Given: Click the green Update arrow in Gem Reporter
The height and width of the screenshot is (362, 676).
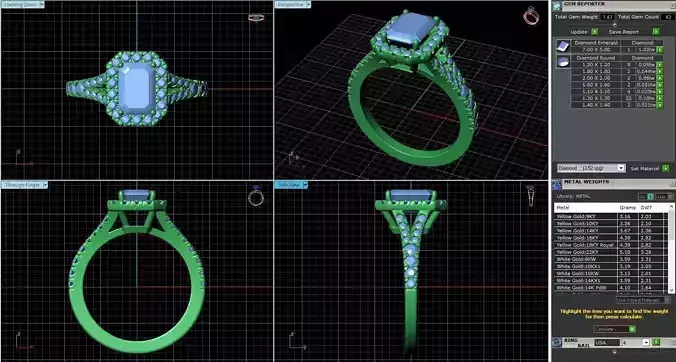Looking at the screenshot, I should (595, 32).
